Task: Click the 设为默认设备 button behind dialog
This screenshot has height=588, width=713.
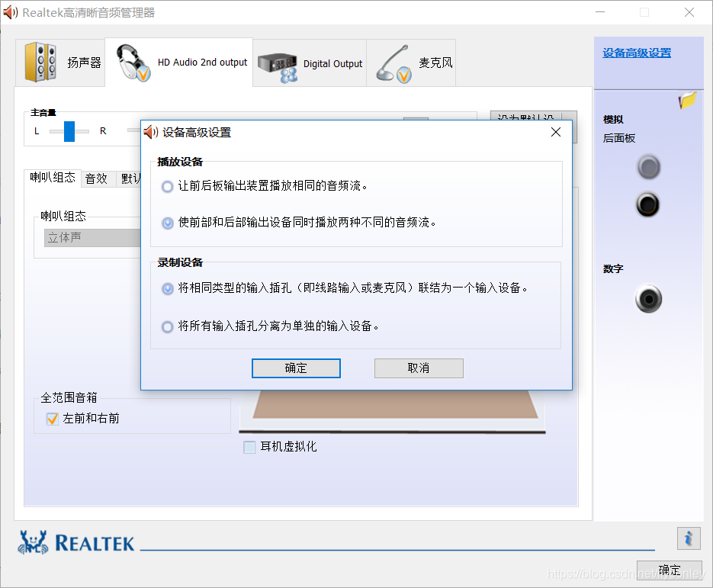Action: coord(533,115)
